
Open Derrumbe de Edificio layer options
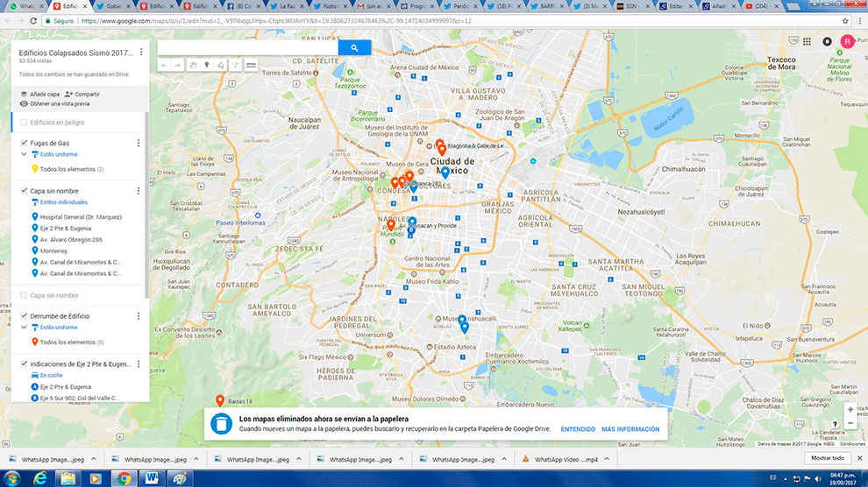pos(139,316)
